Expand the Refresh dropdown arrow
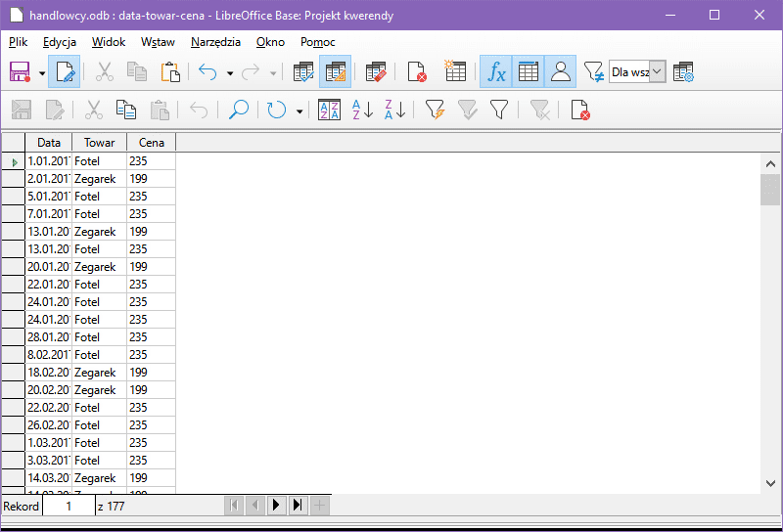Image resolution: width=783 pixels, height=532 pixels. coord(299,111)
